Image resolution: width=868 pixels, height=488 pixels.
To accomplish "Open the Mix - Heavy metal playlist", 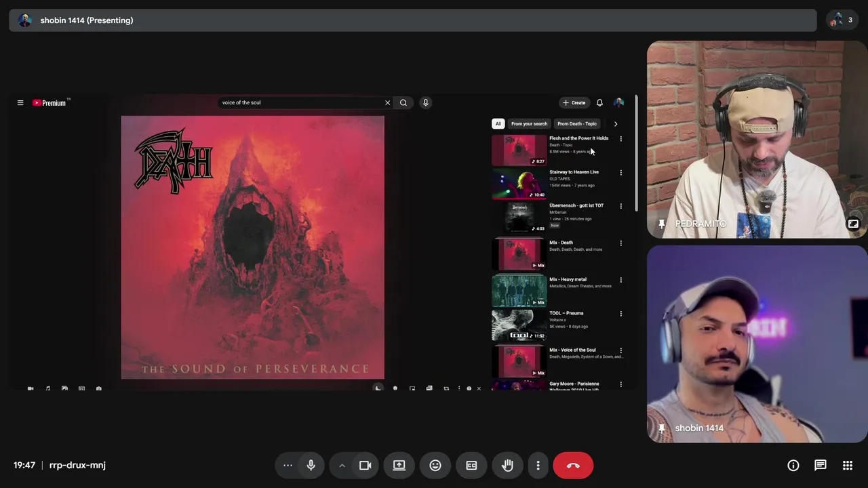I will pos(568,279).
